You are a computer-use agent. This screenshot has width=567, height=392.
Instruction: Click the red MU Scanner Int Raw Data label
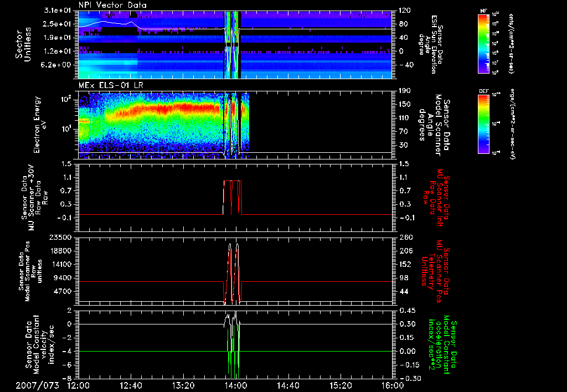click(x=437, y=198)
